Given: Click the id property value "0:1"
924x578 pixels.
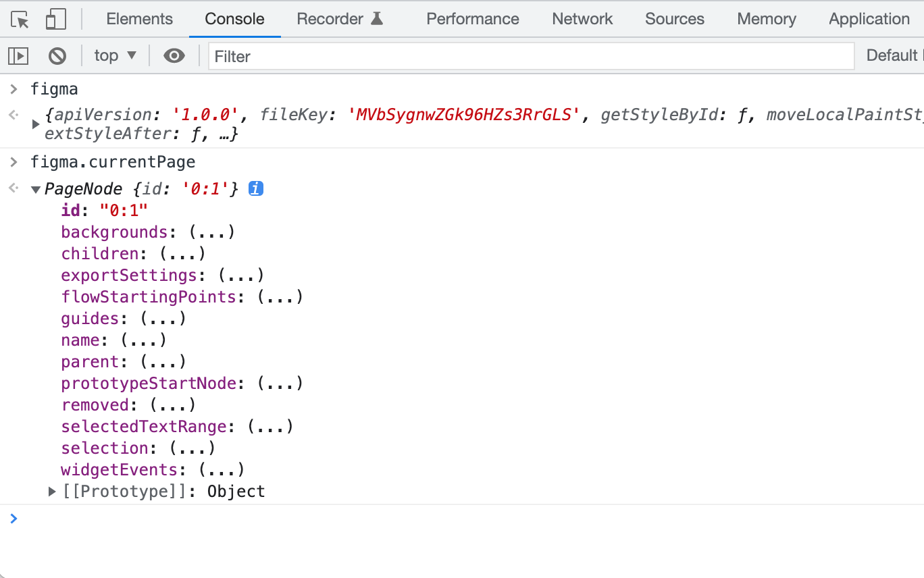Looking at the screenshot, I should (124, 211).
